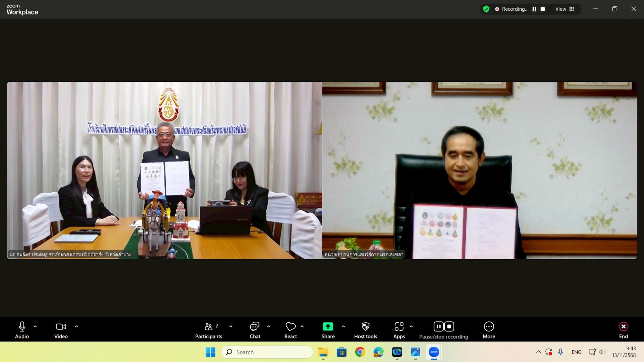Stop recording in the top bar
The image size is (644, 362).
tap(543, 9)
